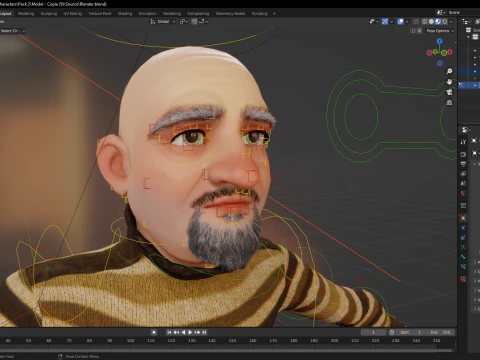Collapse the Collection in outliner
Screen dimensions: 480x360
pyautogui.click(x=469, y=37)
